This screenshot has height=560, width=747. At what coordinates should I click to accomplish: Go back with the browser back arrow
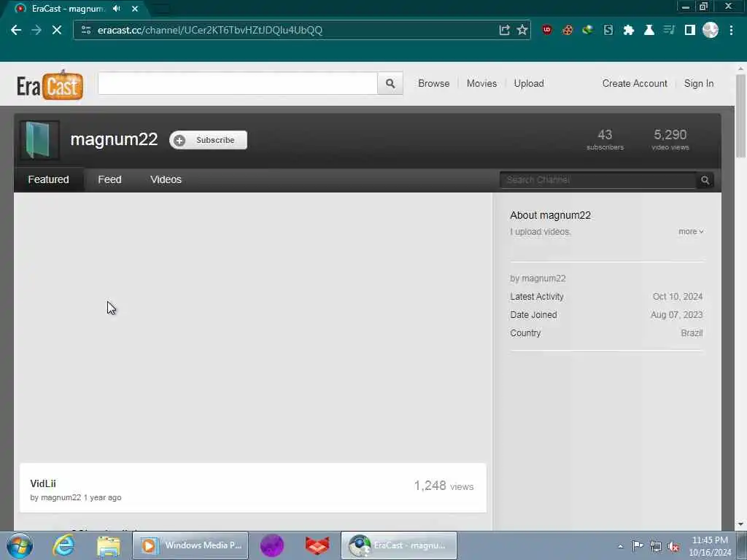click(x=16, y=30)
